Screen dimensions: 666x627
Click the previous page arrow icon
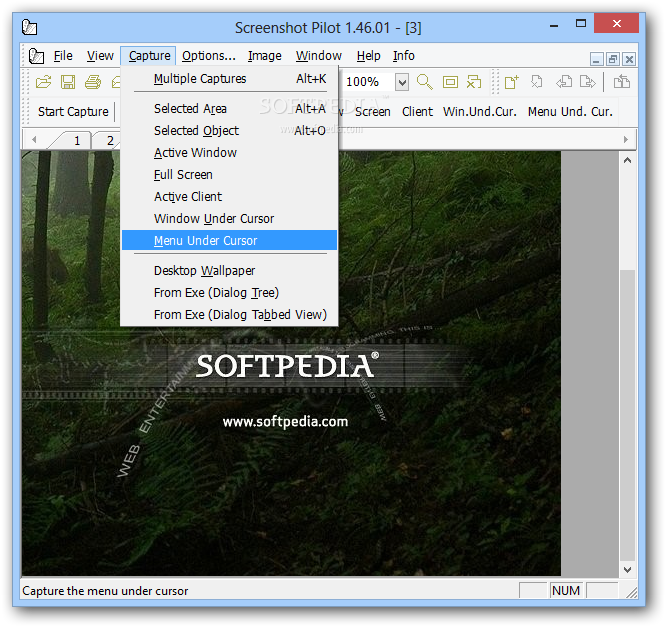tap(564, 82)
